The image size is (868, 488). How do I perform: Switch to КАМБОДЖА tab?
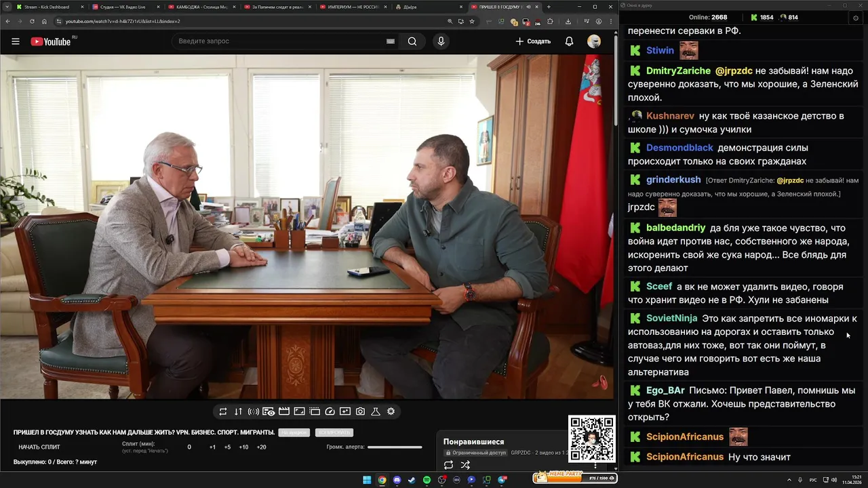click(x=201, y=7)
